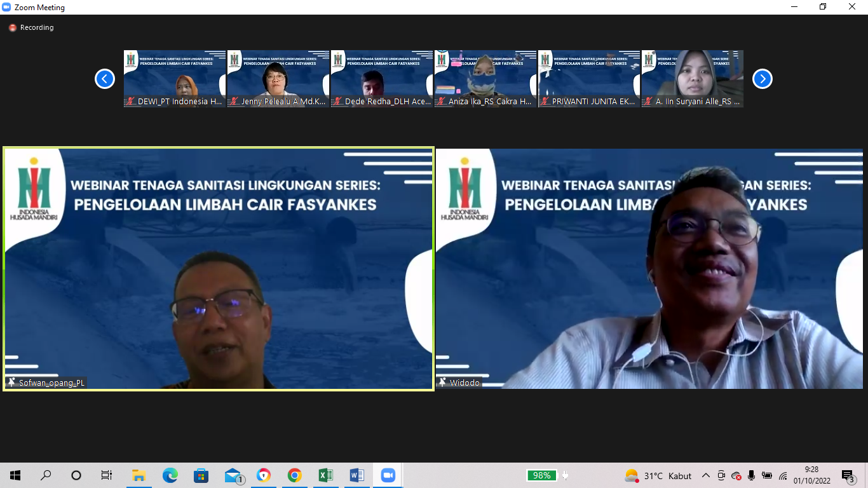Open Windows taskbar search
The width and height of the screenshot is (868, 488).
tap(46, 475)
